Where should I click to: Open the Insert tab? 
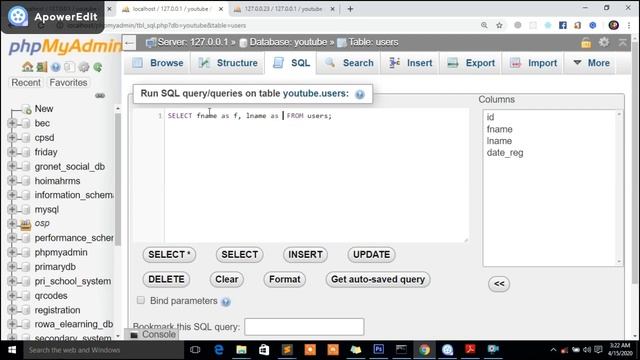[x=410, y=63]
